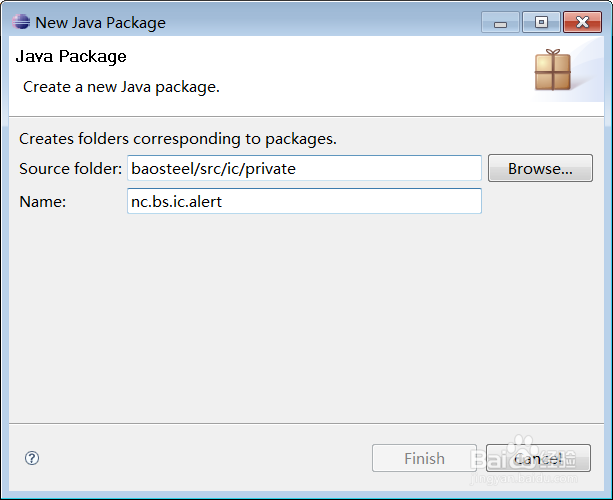Open Browse to choose source folder
The width and height of the screenshot is (613, 500).
[x=540, y=168]
